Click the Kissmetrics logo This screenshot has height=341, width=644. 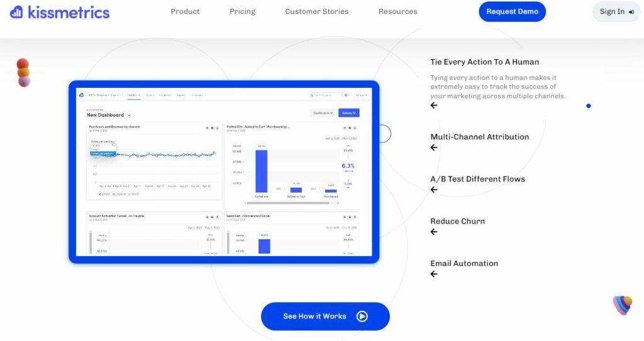click(60, 13)
